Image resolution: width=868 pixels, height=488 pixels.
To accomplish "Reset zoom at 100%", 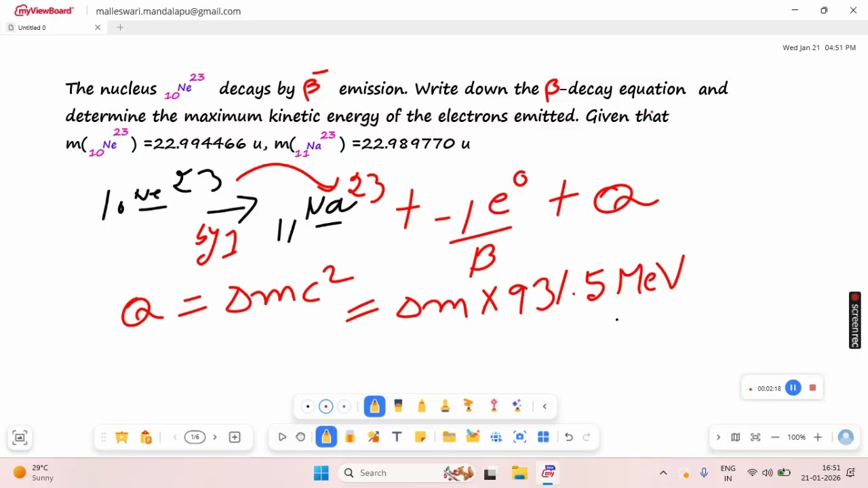I will pos(797,437).
